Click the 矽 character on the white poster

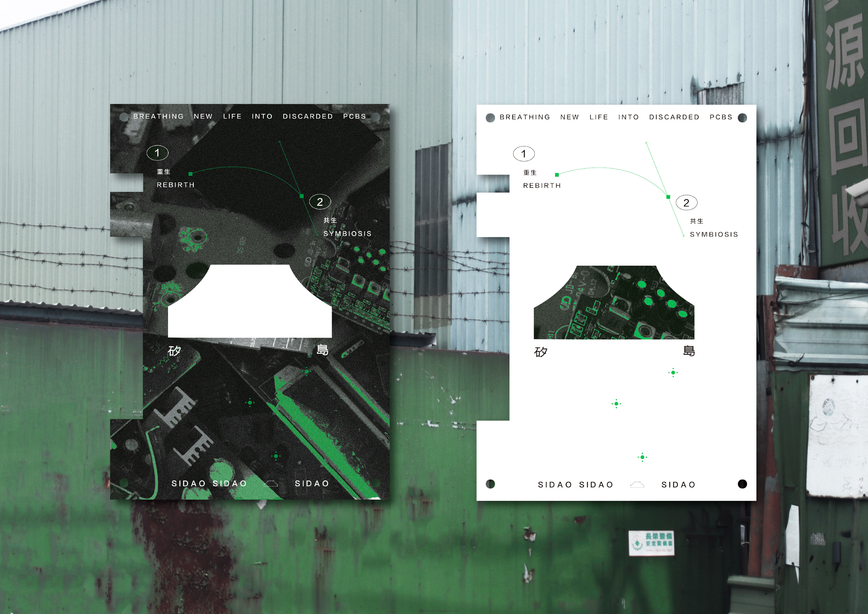coord(541,352)
